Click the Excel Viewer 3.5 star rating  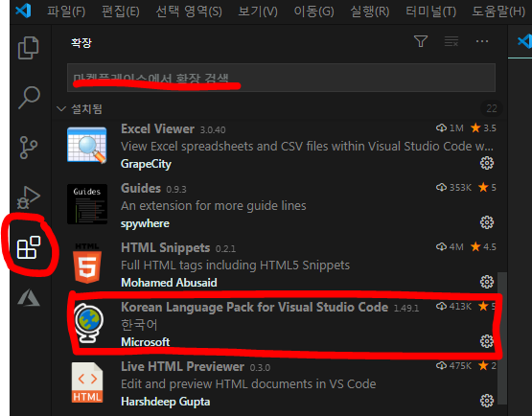tap(483, 127)
